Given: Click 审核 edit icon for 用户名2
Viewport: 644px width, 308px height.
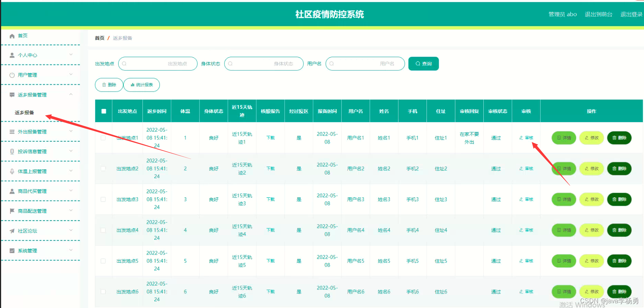Looking at the screenshot, I should coord(521,169).
